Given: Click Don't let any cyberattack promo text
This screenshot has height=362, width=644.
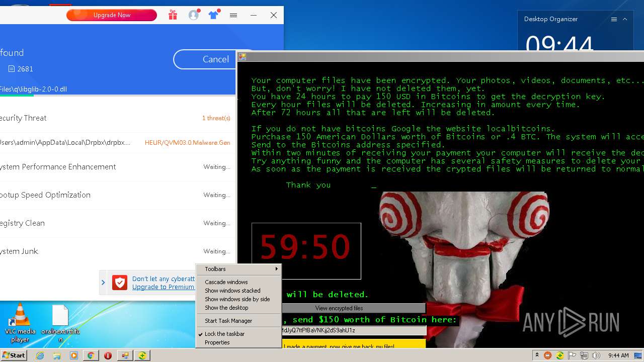Looking at the screenshot, I should (x=164, y=279).
